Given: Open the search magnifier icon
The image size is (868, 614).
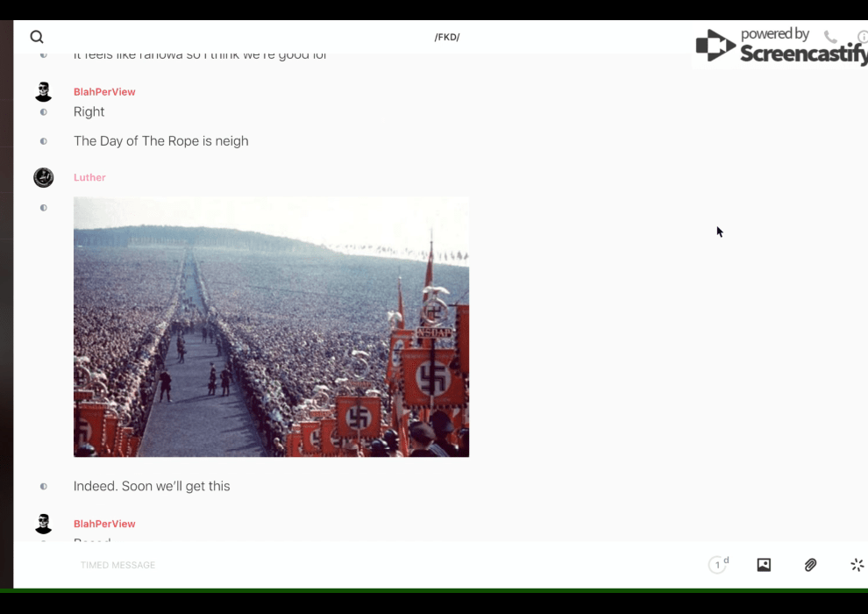Looking at the screenshot, I should 37,37.
